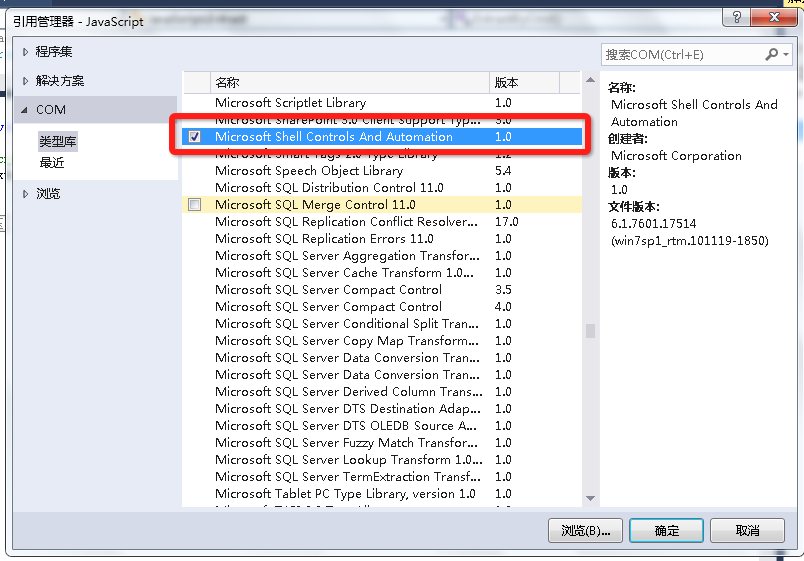804x561 pixels.
Task: Sort by the 版本 column header
Action: [x=524, y=83]
